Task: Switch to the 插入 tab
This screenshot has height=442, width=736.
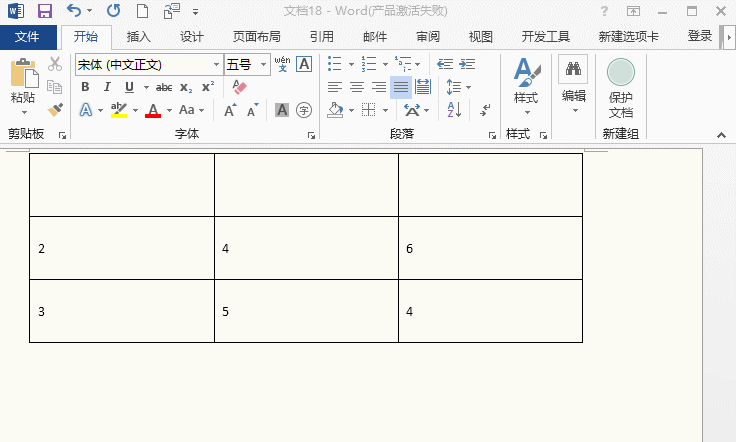Action: click(x=138, y=37)
